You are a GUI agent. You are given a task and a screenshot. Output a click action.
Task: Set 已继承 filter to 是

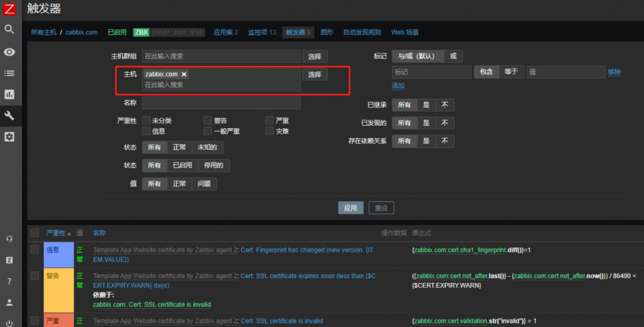pos(426,105)
